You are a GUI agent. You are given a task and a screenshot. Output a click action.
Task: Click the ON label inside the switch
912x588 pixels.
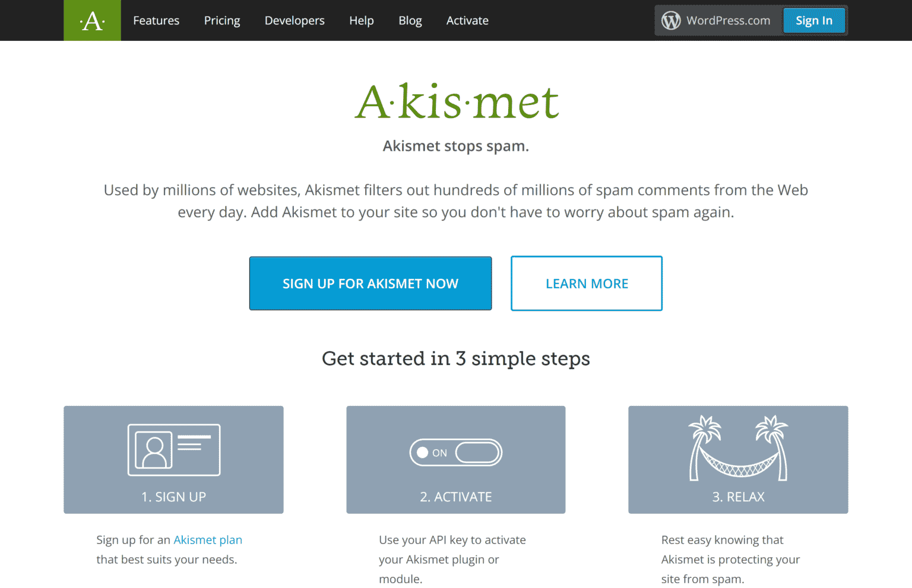coord(439,452)
